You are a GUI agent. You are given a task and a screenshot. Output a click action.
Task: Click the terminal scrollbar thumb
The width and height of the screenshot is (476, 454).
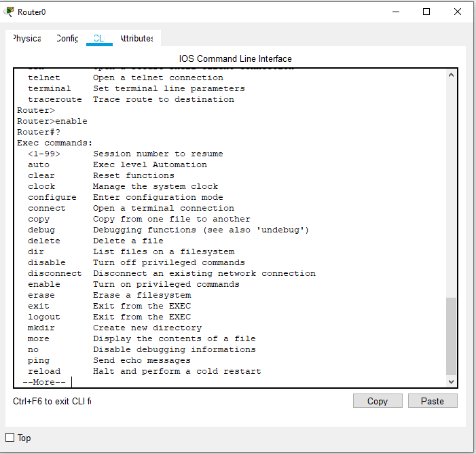point(452,336)
